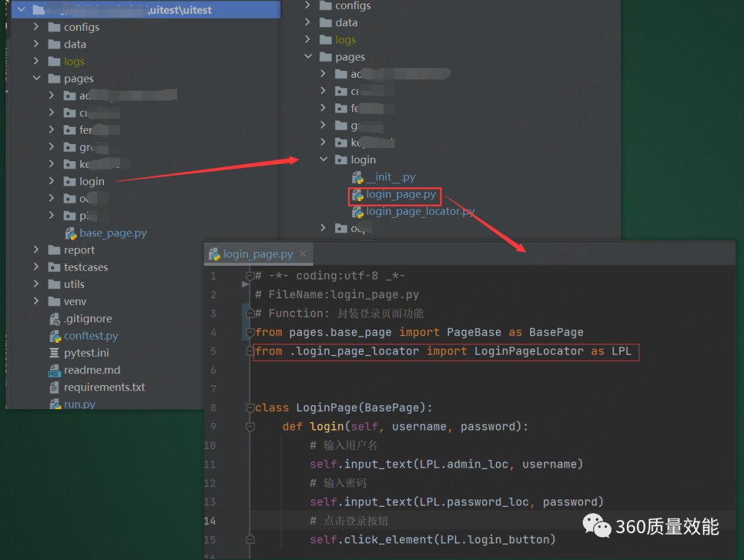Click the login method name
Screen dimensions: 744x560
(327, 426)
